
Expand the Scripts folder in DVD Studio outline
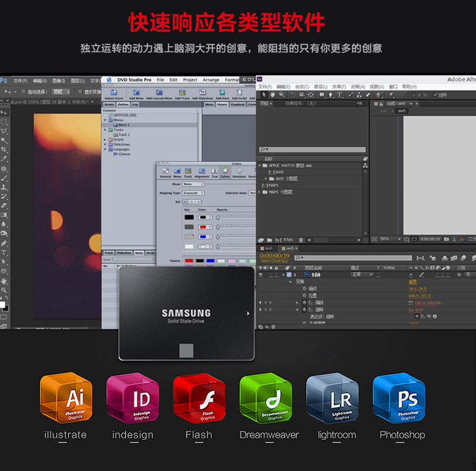click(x=105, y=140)
